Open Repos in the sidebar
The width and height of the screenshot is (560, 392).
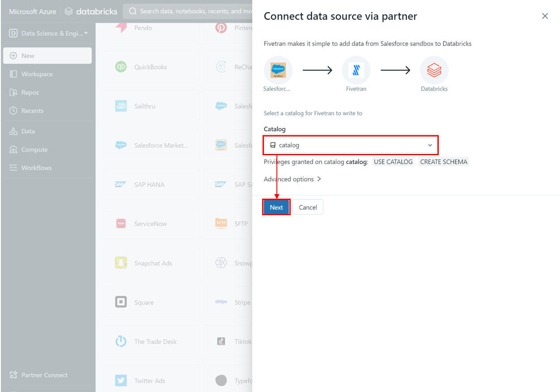point(47,92)
